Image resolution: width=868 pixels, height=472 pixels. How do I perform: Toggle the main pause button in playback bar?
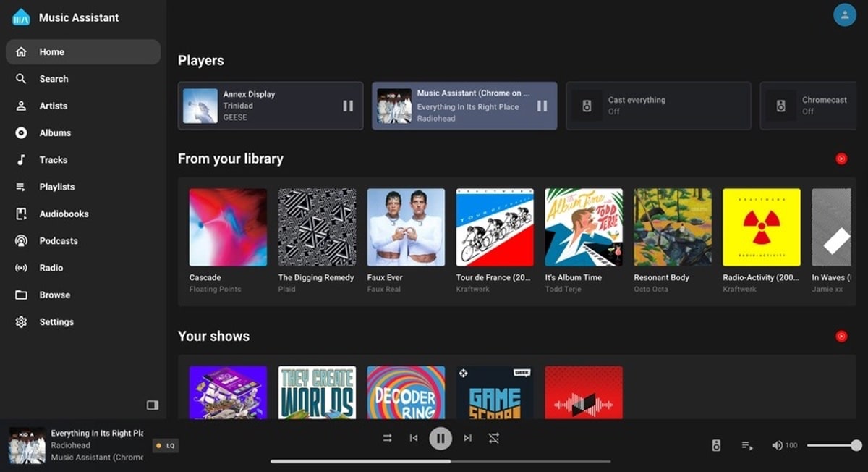(x=441, y=438)
